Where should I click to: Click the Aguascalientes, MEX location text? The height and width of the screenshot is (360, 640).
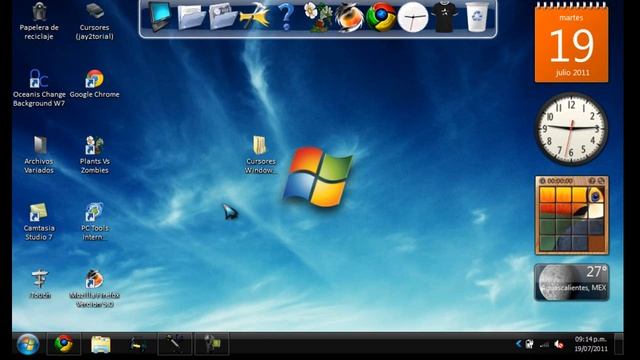pos(575,288)
